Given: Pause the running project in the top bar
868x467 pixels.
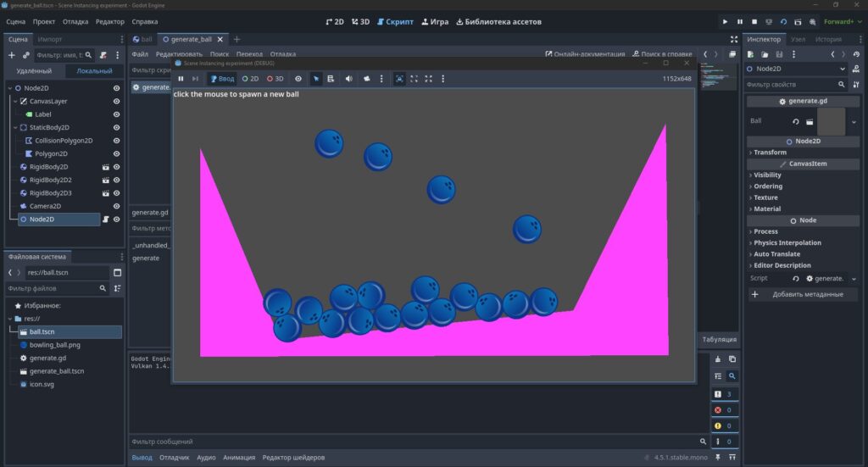Looking at the screenshot, I should pos(739,21).
